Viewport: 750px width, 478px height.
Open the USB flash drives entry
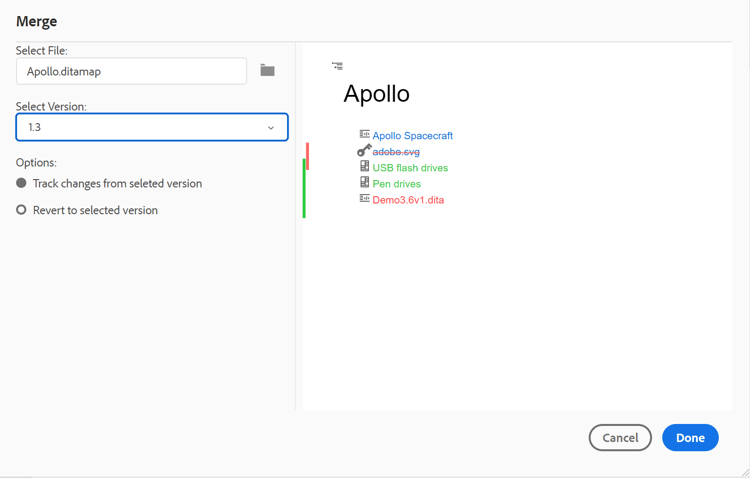[x=410, y=168]
